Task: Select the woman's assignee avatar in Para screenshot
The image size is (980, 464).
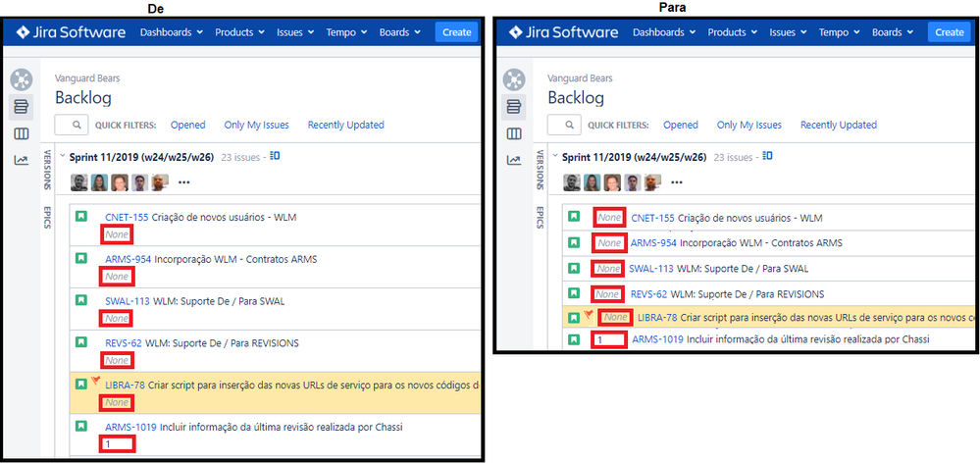Action: click(592, 182)
